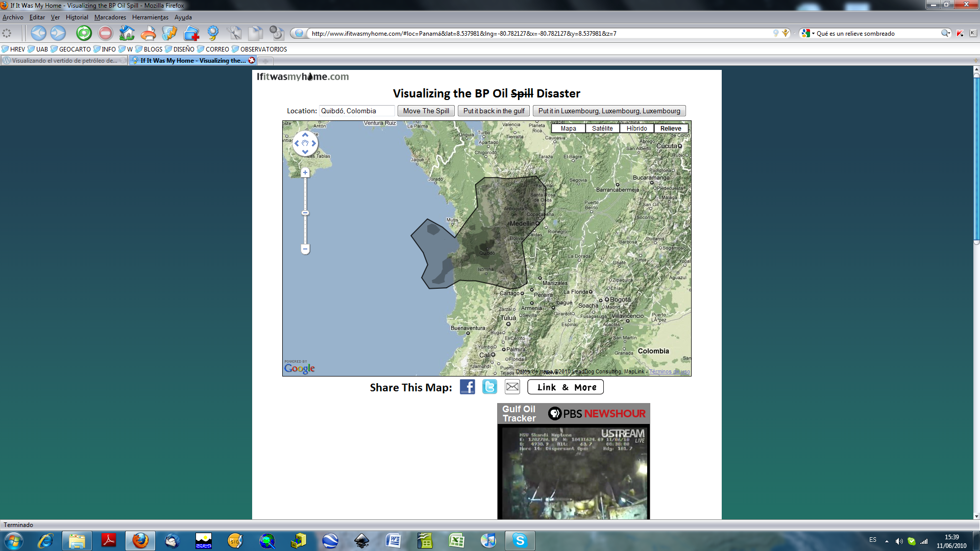Viewport: 980px width, 551px height.
Task: Open the INFO bookmark folder
Action: coord(105,49)
